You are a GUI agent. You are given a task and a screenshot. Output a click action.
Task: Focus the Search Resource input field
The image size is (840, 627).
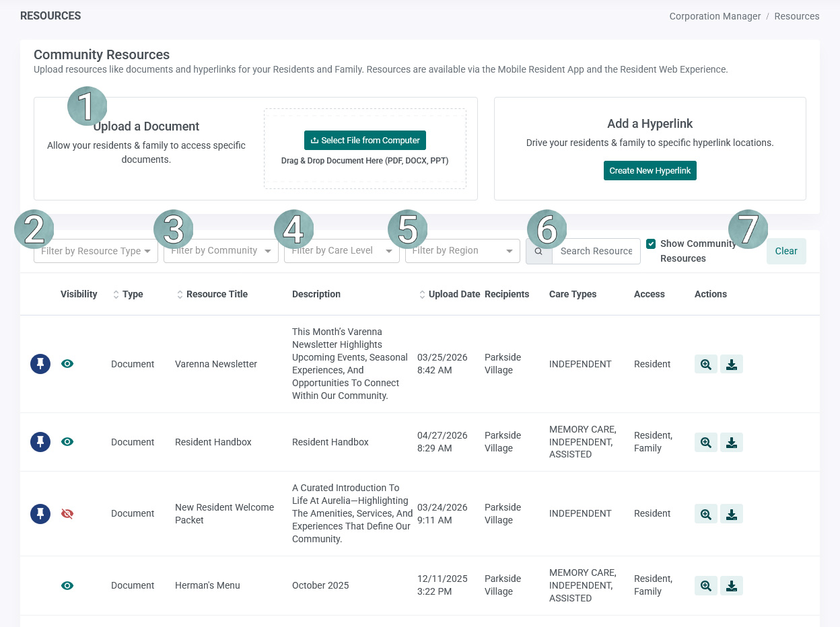[x=596, y=251]
